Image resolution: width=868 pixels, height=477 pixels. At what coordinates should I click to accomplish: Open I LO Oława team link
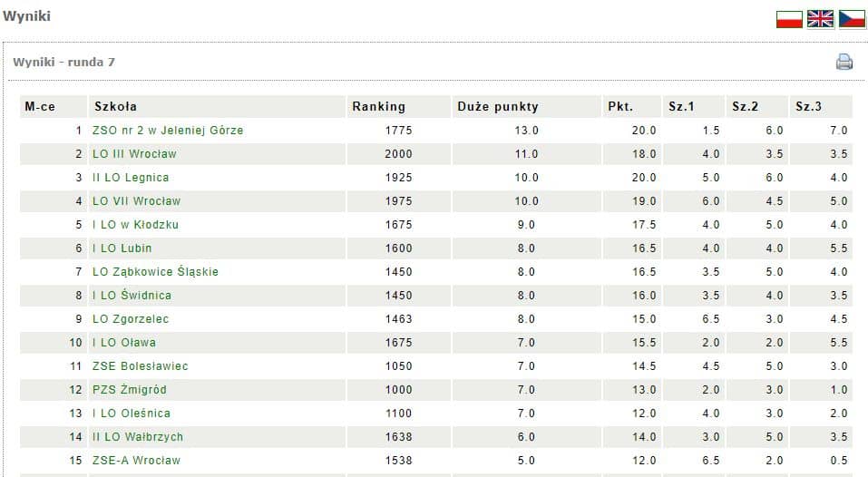click(x=124, y=343)
